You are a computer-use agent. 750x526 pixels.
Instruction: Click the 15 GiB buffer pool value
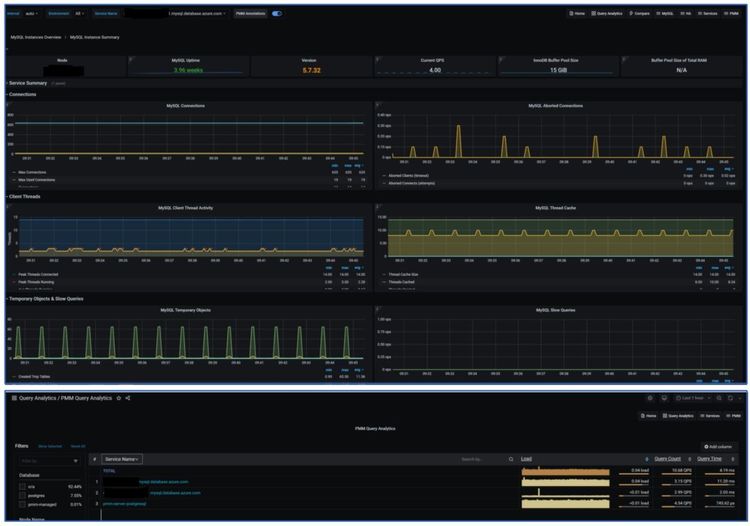[x=558, y=70]
